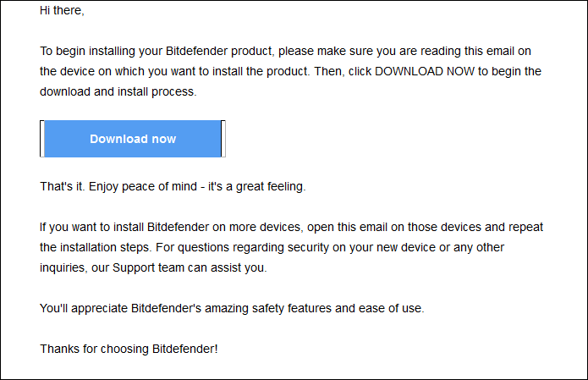This screenshot has width=588, height=380.
Task: Click 'reading this email on' in the first line
Action: click(475, 51)
